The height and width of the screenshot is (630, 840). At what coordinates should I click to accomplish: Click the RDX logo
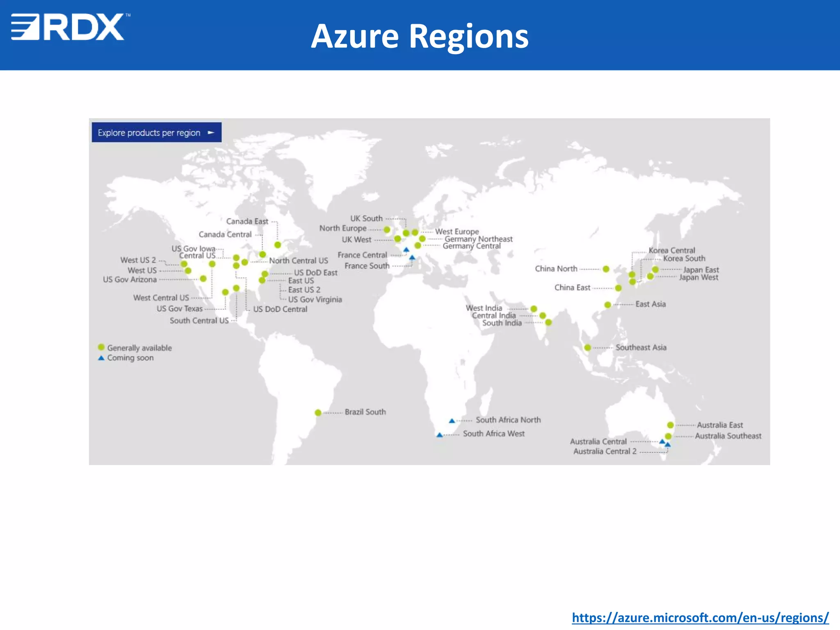(70, 27)
